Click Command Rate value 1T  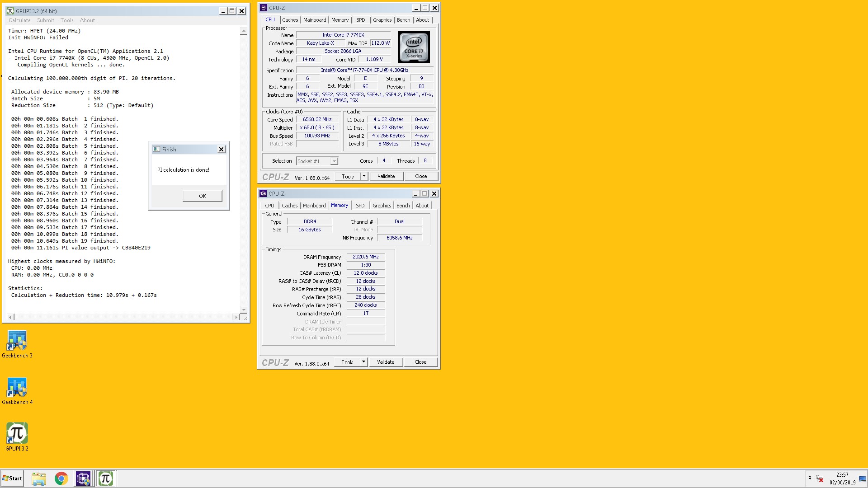click(x=366, y=314)
